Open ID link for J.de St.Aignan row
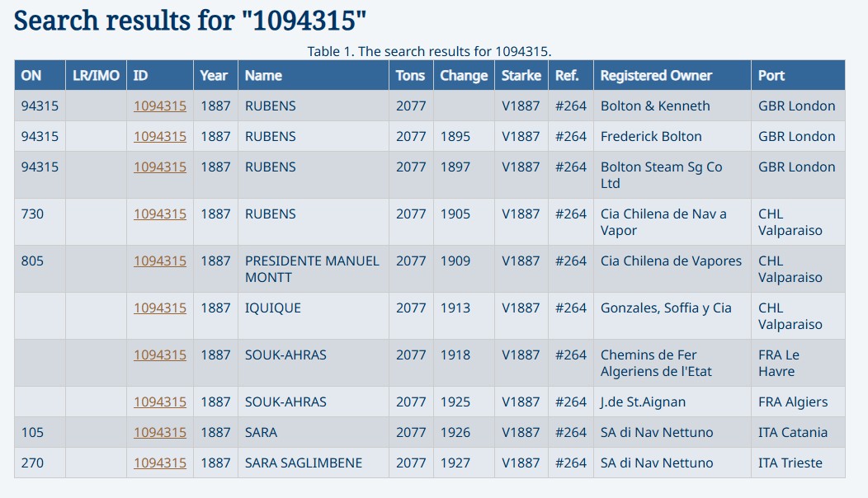This screenshot has height=498, width=868. point(160,402)
